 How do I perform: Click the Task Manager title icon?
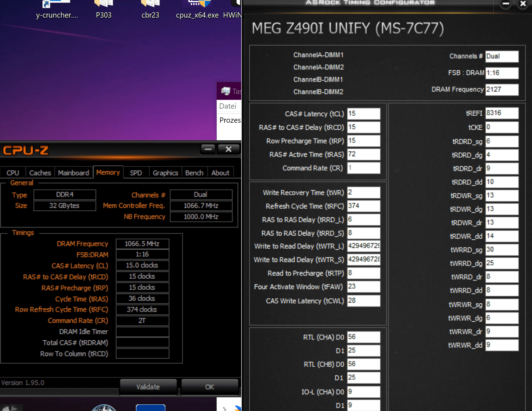click(225, 91)
